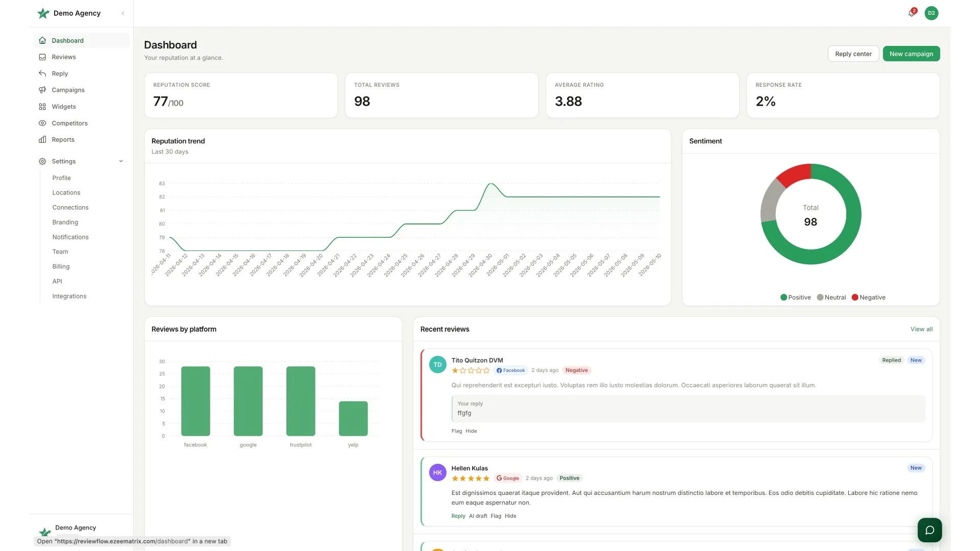980x551 pixels.
Task: Click the Facebook platform badge
Action: pyautogui.click(x=510, y=370)
